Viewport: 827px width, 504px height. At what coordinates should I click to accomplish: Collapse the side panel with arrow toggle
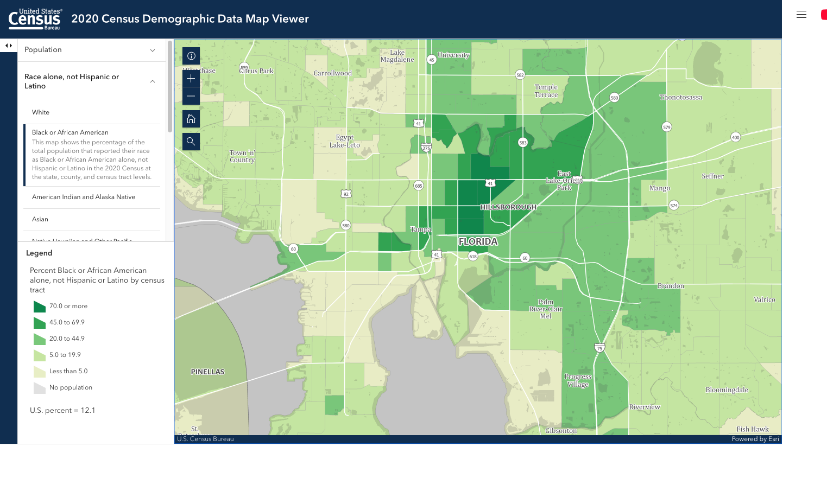(x=9, y=46)
